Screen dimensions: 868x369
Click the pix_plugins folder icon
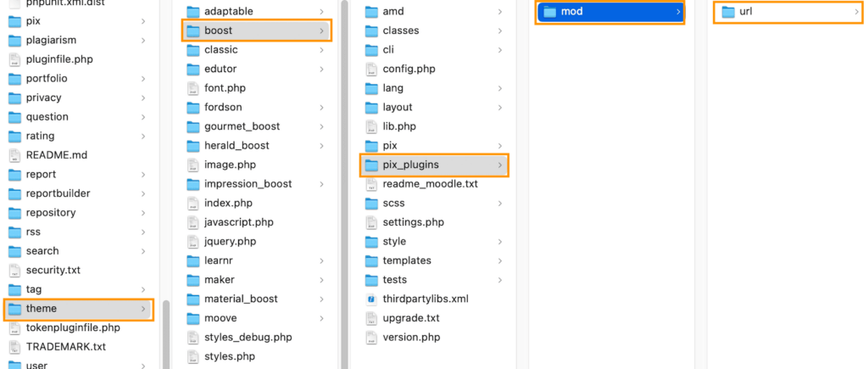[371, 165]
